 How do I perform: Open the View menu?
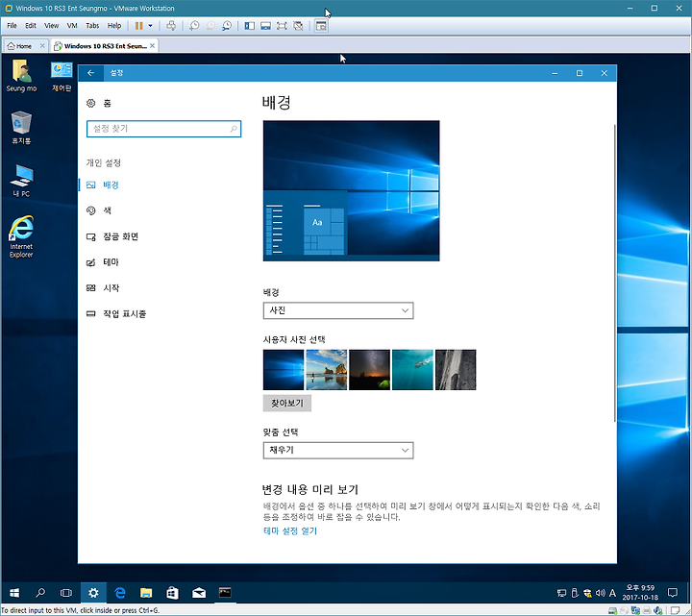coord(51,26)
